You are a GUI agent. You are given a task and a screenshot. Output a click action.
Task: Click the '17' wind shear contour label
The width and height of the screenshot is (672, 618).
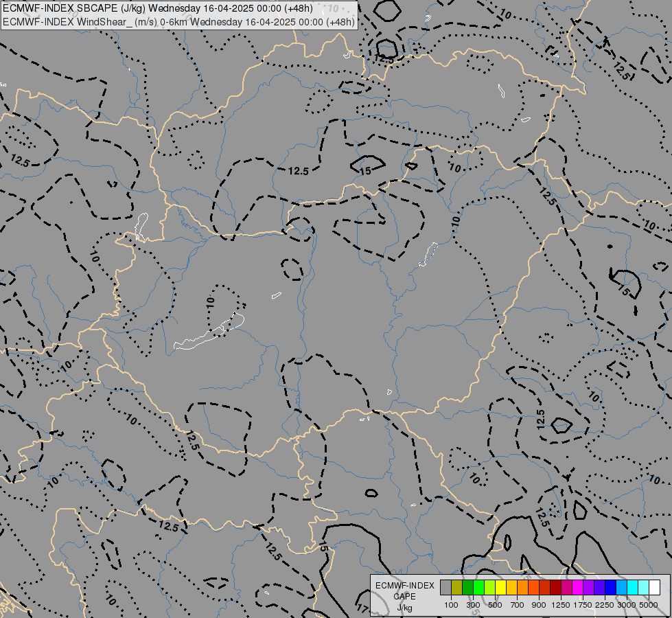click(x=362, y=608)
